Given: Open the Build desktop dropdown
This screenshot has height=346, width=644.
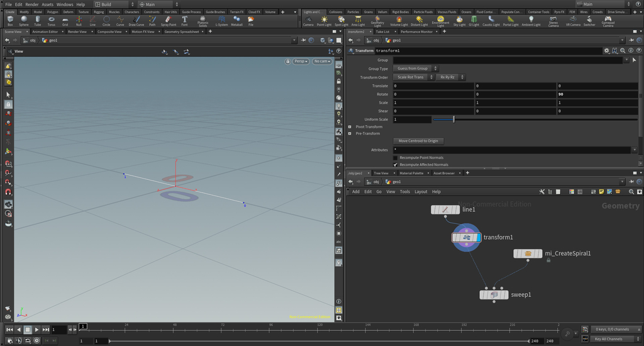Looking at the screenshot, I should pos(114,4).
